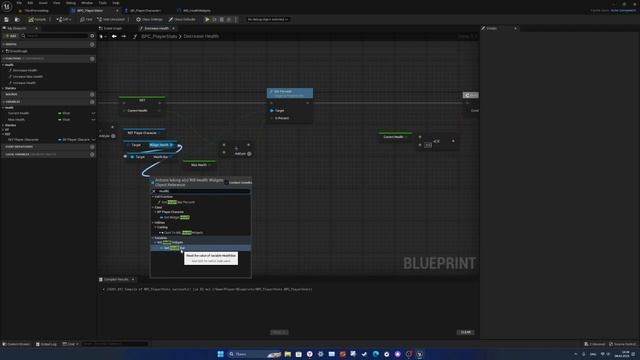Click the graph navigate back arrow

[114, 36]
